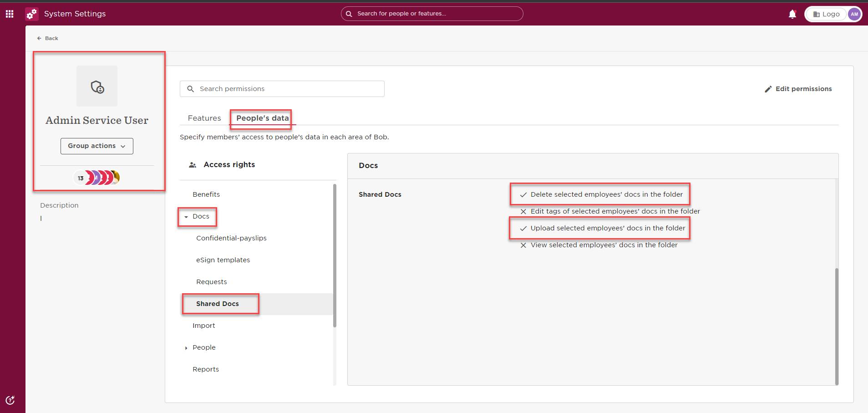Click the Logo company button
Viewport: 868px width, 413px height.
tap(826, 14)
